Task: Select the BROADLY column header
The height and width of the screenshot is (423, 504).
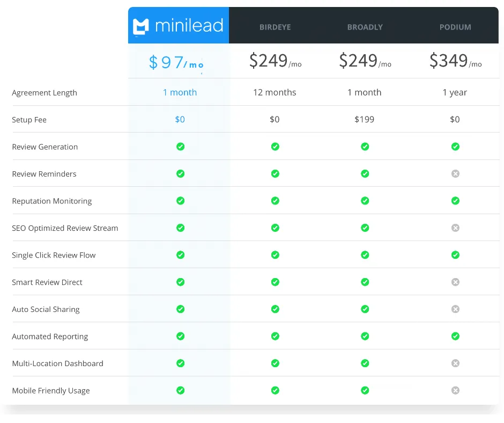Action: (365, 27)
